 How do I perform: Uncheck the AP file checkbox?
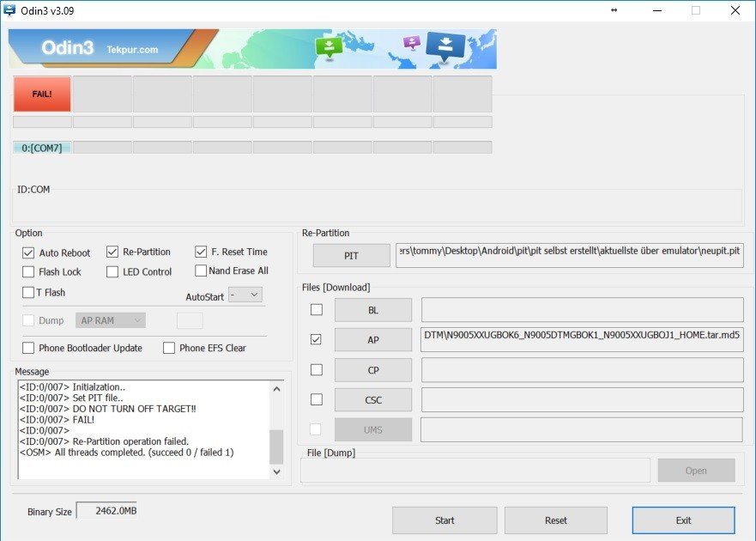point(317,339)
